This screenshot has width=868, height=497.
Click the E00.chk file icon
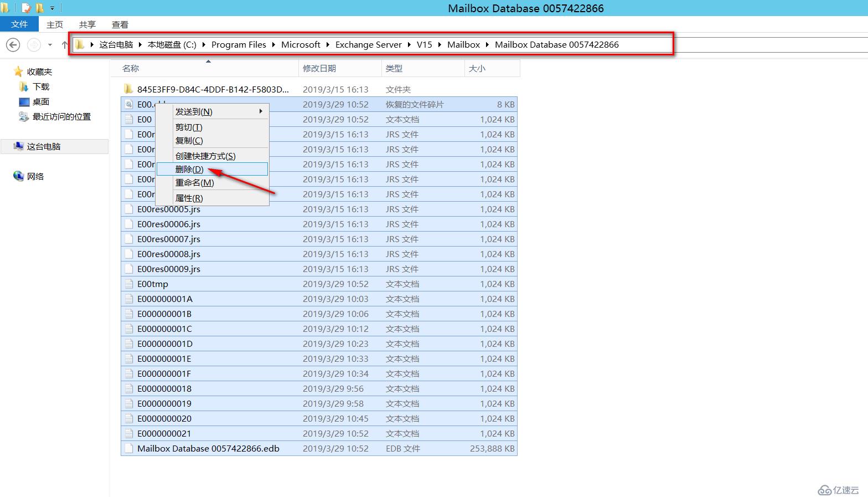tap(129, 104)
